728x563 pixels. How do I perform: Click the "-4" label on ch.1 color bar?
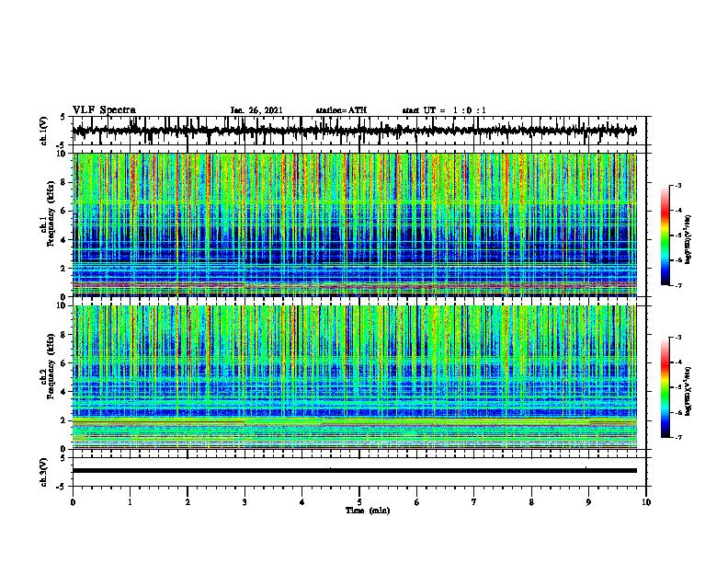point(678,211)
